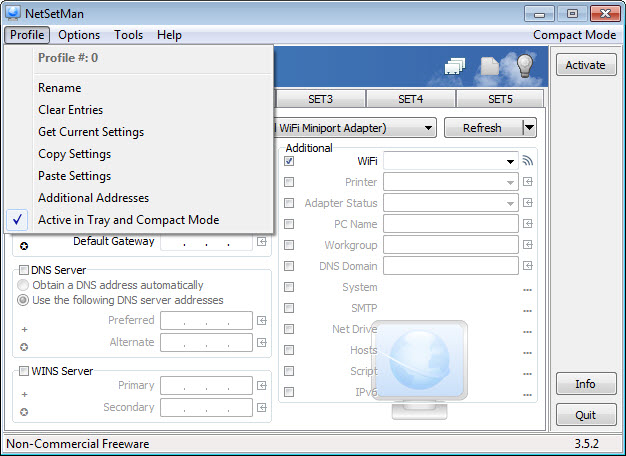Click the Activate button
Image resolution: width=626 pixels, height=456 pixels.
[x=586, y=65]
